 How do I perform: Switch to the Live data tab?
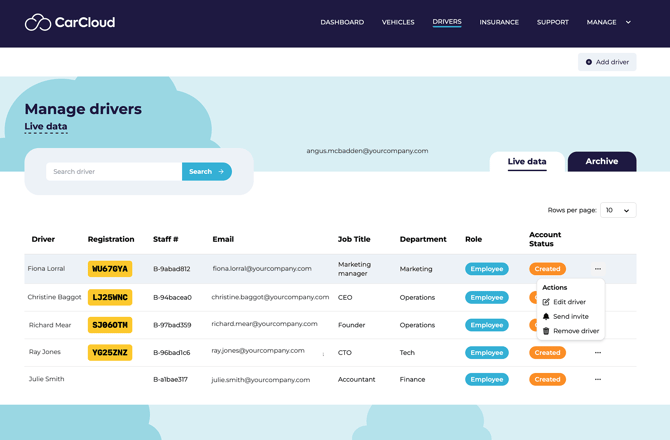coord(527,161)
